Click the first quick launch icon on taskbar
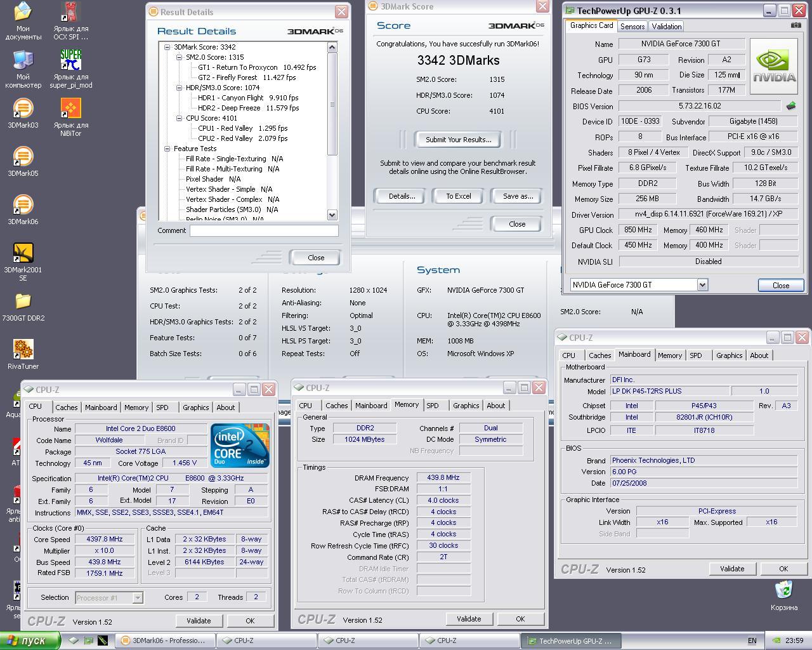 [74, 640]
